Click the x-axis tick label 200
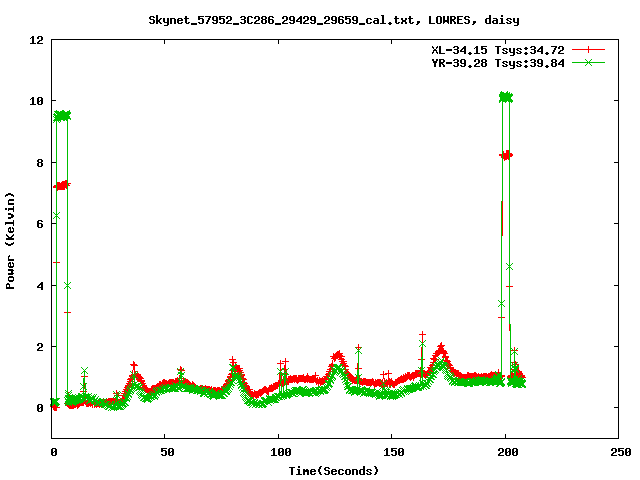 click(507, 452)
